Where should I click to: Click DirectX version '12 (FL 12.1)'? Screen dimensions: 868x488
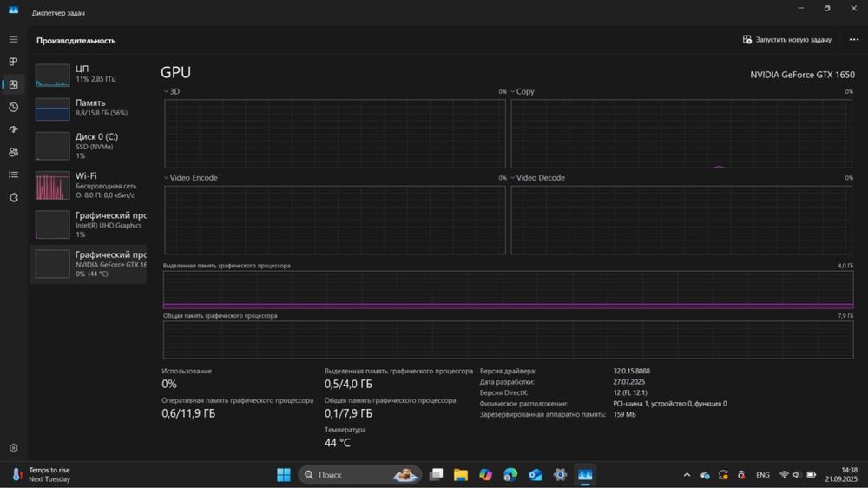[630, 392]
